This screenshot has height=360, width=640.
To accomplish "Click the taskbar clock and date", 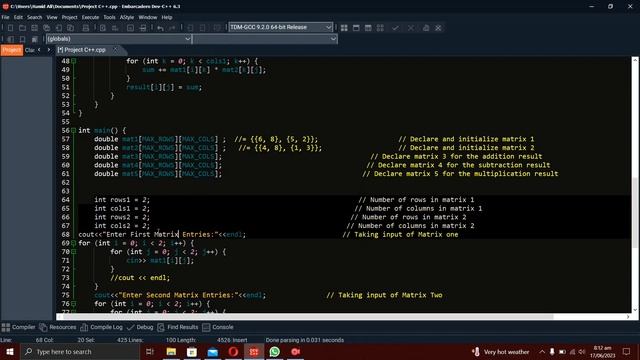I will tap(602, 351).
